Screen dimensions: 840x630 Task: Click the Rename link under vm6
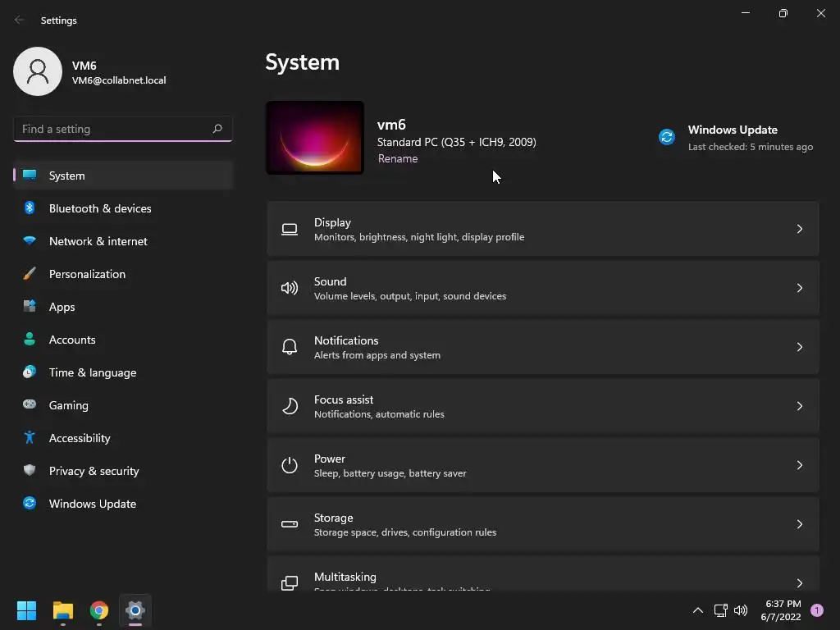[x=398, y=158]
